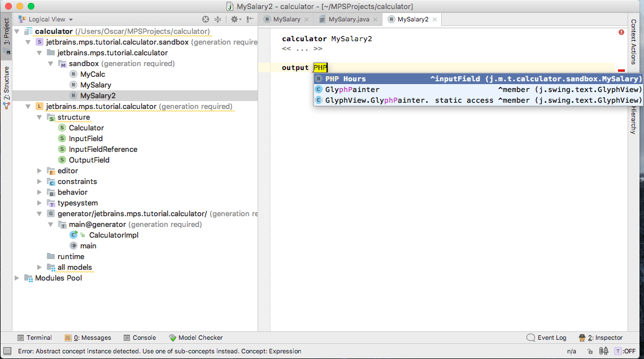Close the MySalary tab

click(x=306, y=19)
